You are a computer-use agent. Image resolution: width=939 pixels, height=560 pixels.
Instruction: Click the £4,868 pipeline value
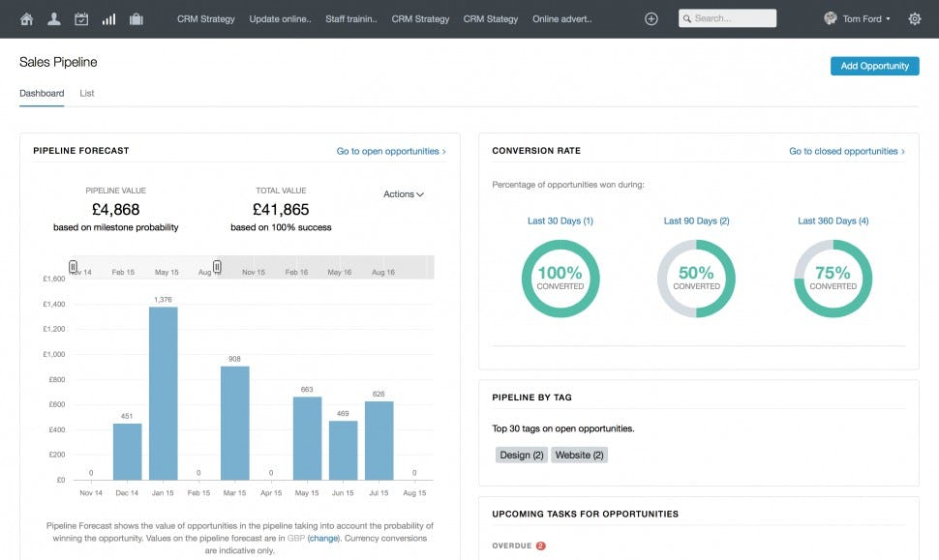pyautogui.click(x=115, y=210)
